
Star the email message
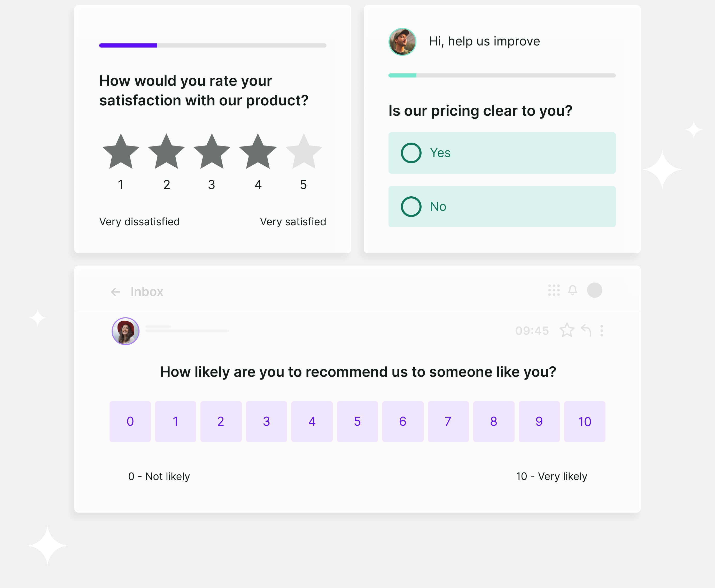pyautogui.click(x=567, y=330)
